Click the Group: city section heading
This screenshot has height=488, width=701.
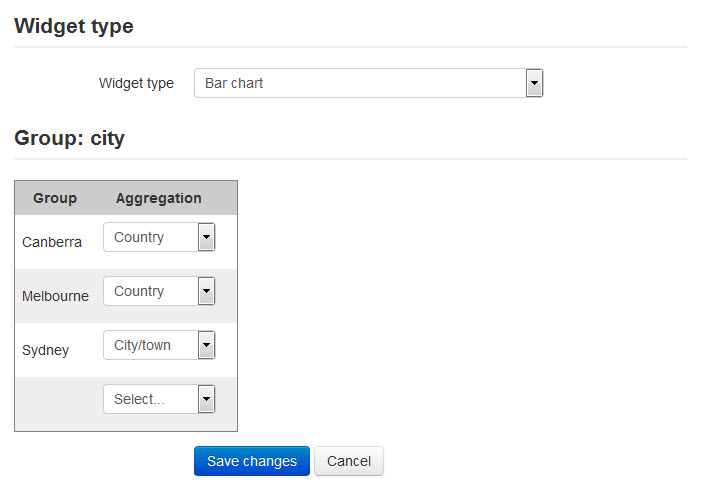pyautogui.click(x=69, y=138)
